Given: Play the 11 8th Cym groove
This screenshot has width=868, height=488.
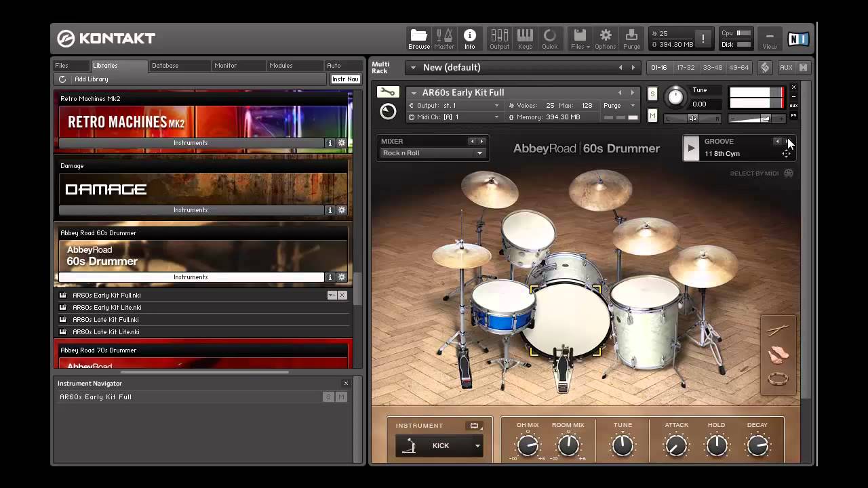Looking at the screenshot, I should (691, 148).
